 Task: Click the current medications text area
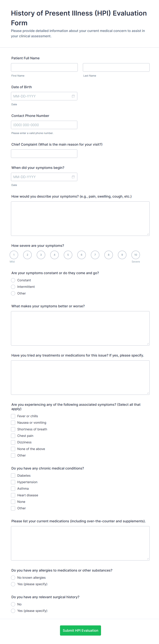80,543
